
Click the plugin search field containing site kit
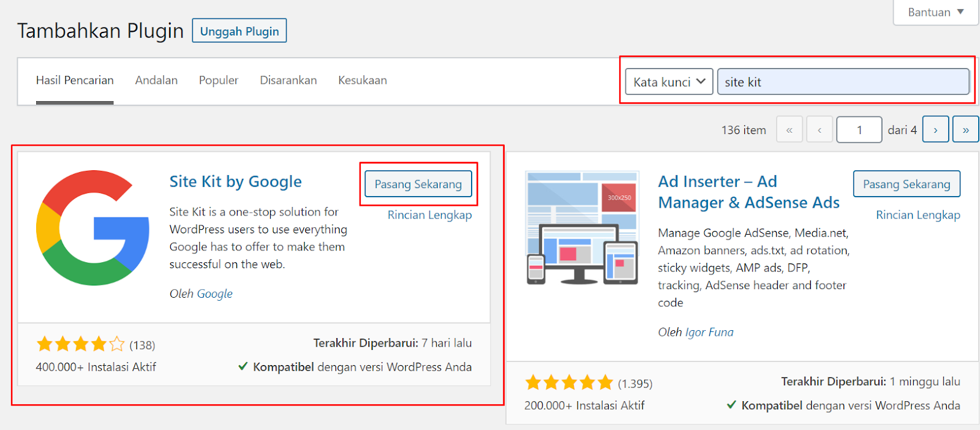[843, 81]
